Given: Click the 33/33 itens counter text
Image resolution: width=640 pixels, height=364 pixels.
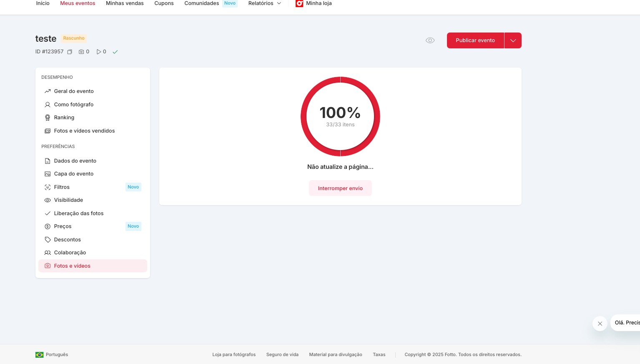Looking at the screenshot, I should pos(340,125).
